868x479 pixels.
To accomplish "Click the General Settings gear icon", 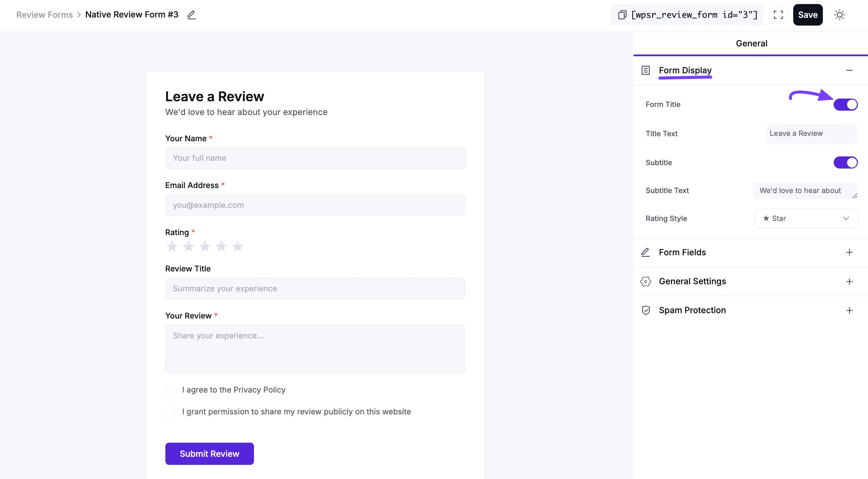I will coord(646,281).
